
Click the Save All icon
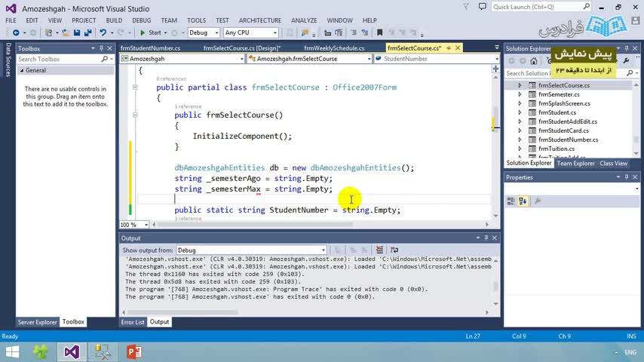click(x=88, y=32)
